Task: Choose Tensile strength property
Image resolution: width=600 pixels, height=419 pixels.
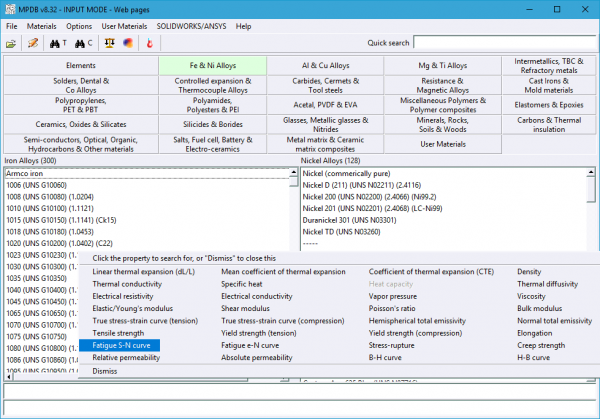Action: [x=118, y=333]
